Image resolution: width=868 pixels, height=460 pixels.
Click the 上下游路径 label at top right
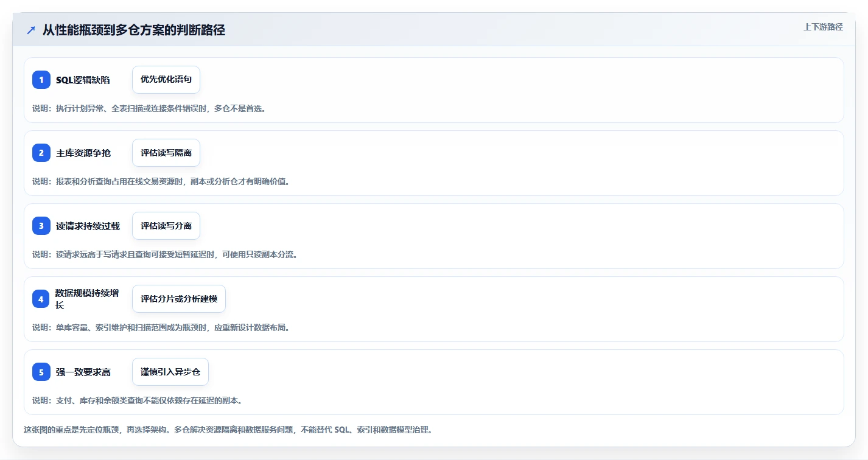point(823,27)
